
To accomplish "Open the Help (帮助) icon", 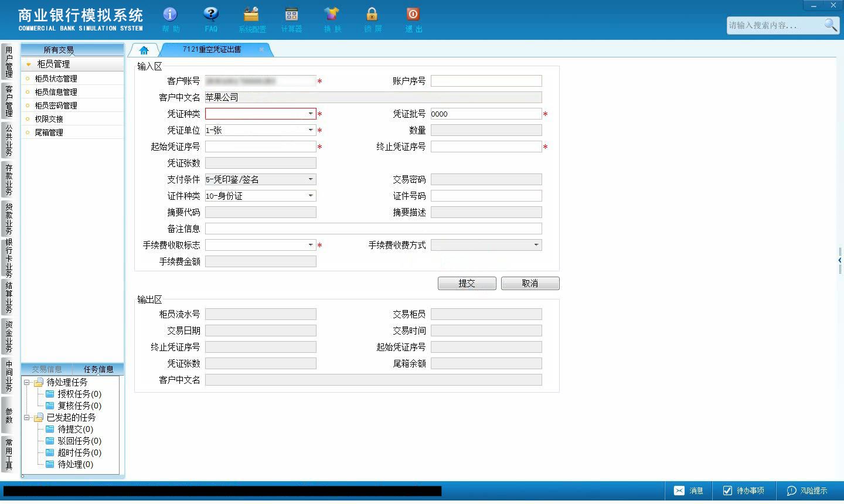I will tap(170, 19).
